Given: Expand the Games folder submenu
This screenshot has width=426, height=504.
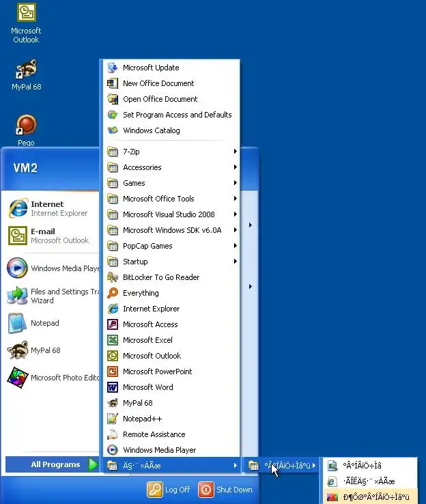Looking at the screenshot, I should click(x=172, y=183).
